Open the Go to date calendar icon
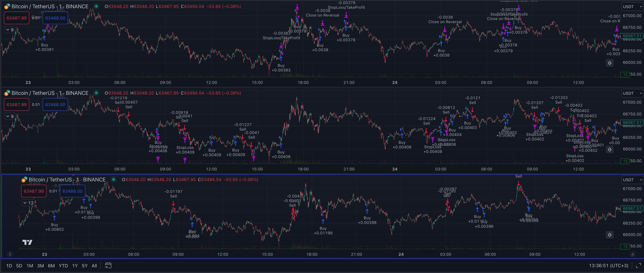This screenshot has height=273, width=644. point(108,266)
